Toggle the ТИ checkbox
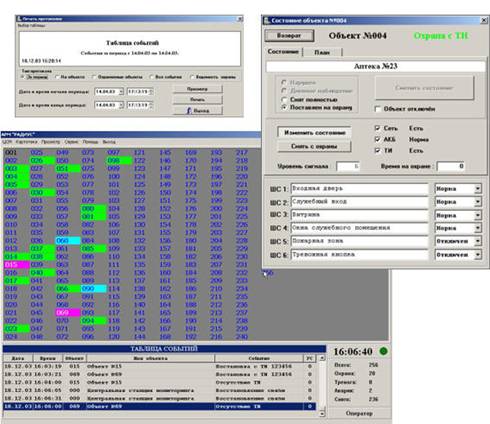The height and width of the screenshot is (424, 490). point(377,150)
